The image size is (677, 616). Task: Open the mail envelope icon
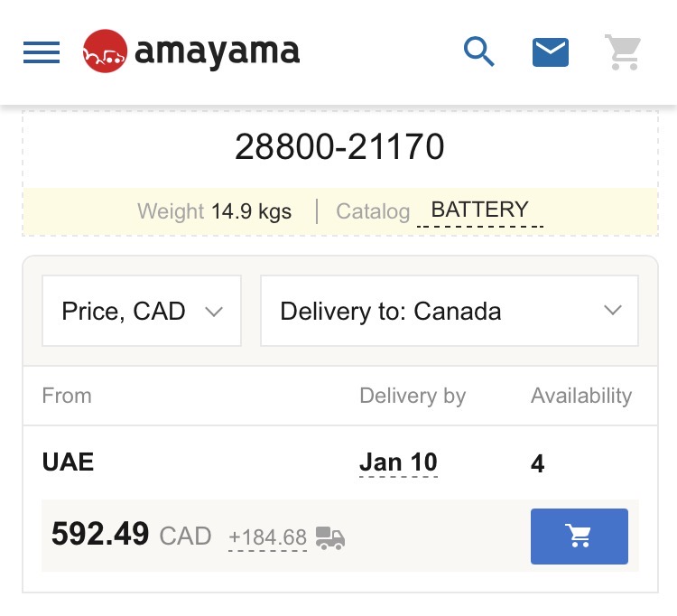point(551,52)
